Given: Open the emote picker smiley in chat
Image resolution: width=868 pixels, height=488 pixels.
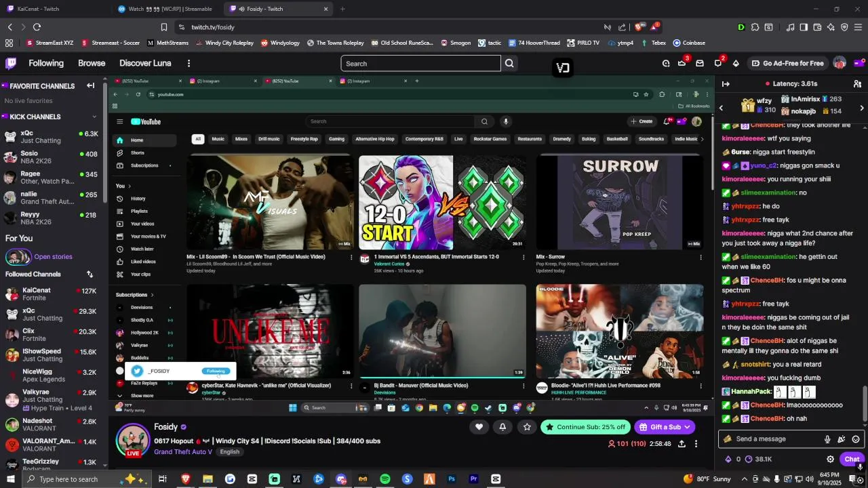Looking at the screenshot, I should point(856,439).
